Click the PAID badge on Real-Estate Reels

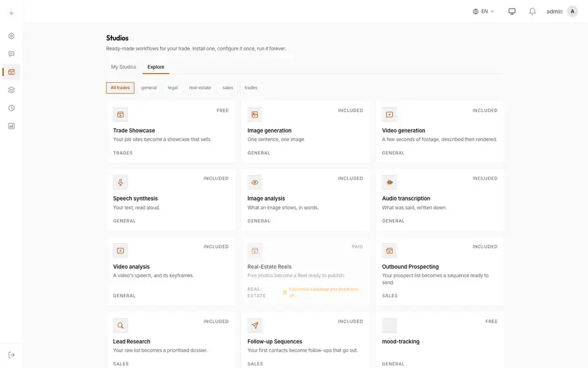point(357,247)
